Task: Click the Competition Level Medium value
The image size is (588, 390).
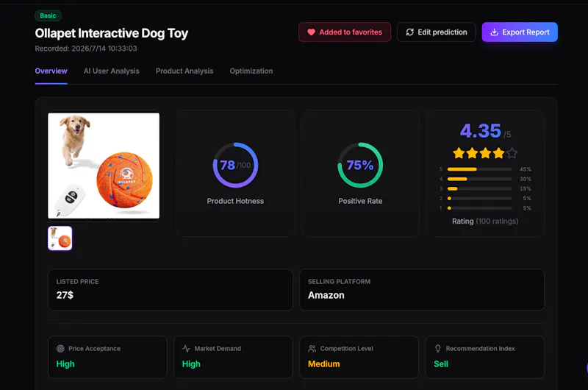Action: click(324, 364)
